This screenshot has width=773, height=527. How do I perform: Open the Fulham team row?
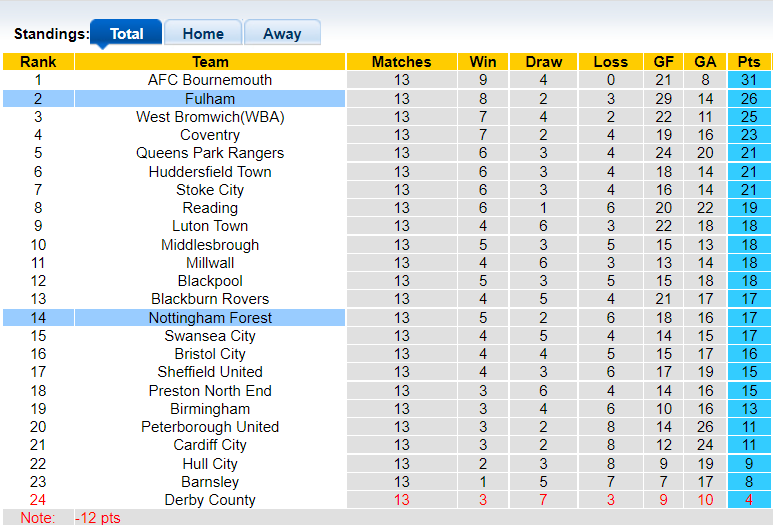(x=210, y=98)
